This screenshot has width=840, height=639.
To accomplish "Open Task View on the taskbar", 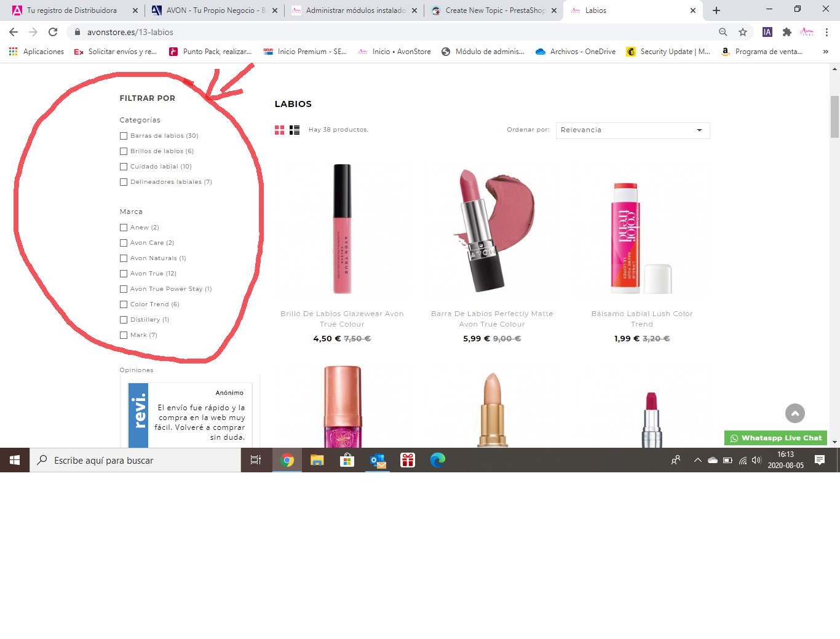I will coord(256,460).
